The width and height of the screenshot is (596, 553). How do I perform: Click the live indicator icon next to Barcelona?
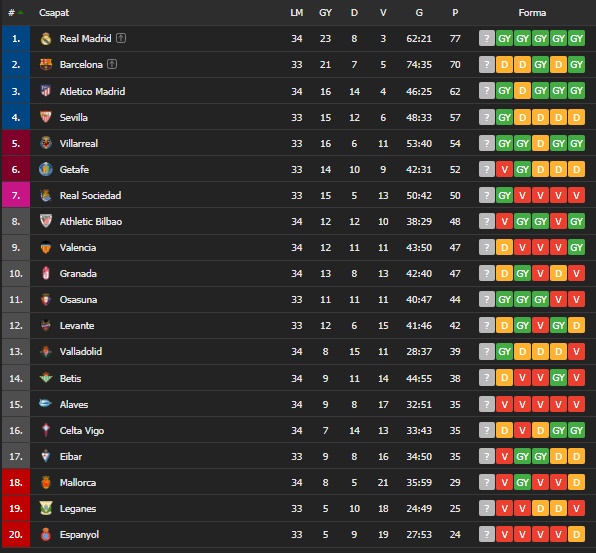[112, 64]
